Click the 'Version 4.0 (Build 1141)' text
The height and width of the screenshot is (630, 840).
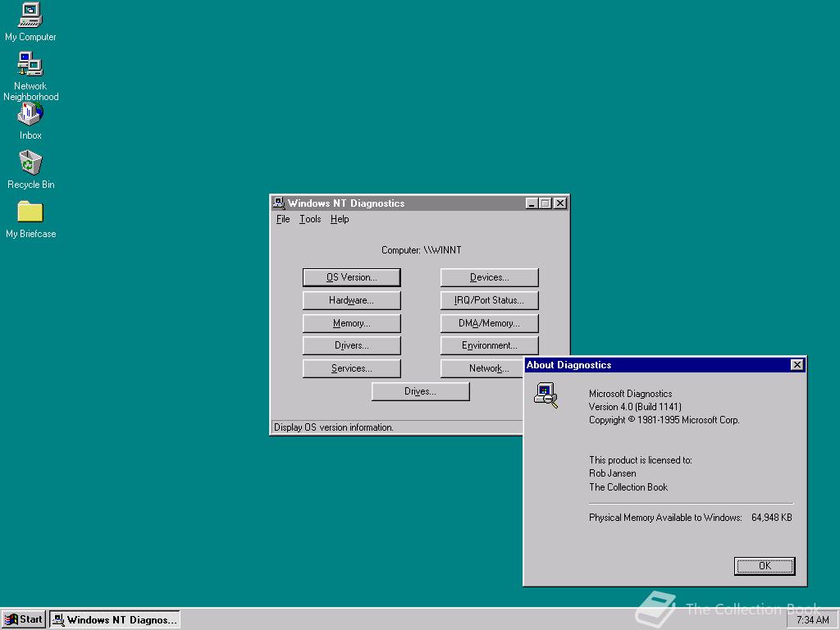pyautogui.click(x=635, y=407)
